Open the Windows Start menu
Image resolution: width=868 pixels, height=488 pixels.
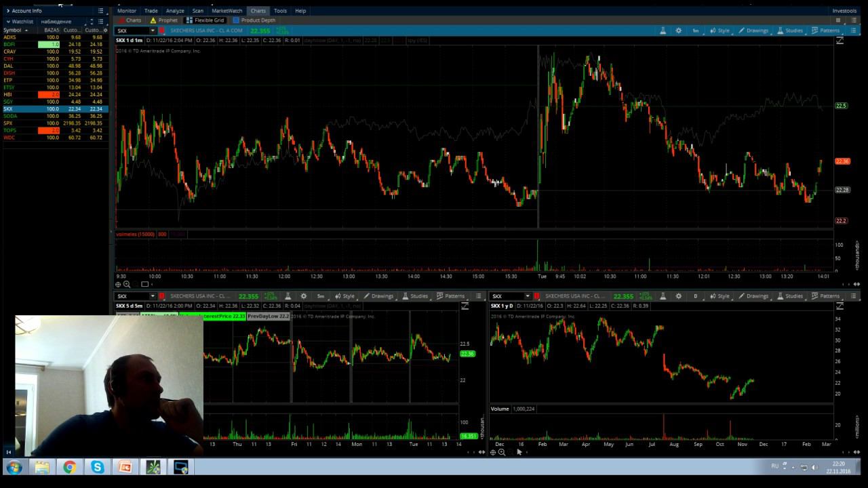coord(14,467)
